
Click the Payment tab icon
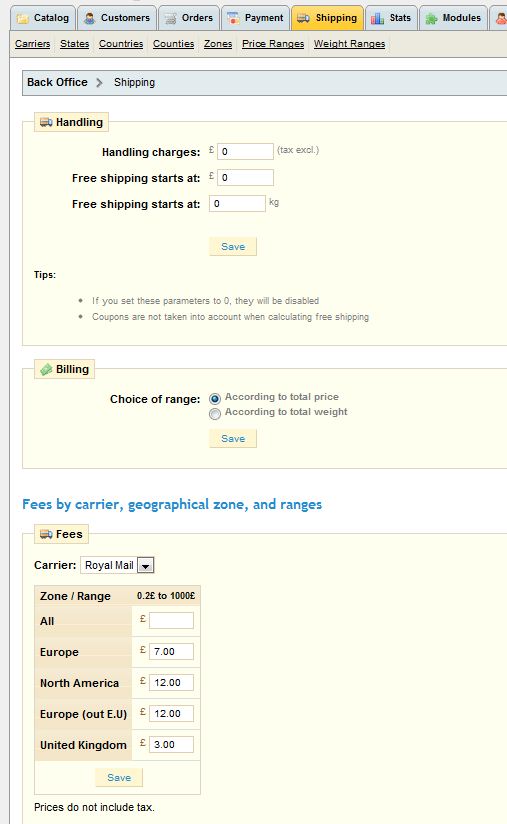coord(233,18)
